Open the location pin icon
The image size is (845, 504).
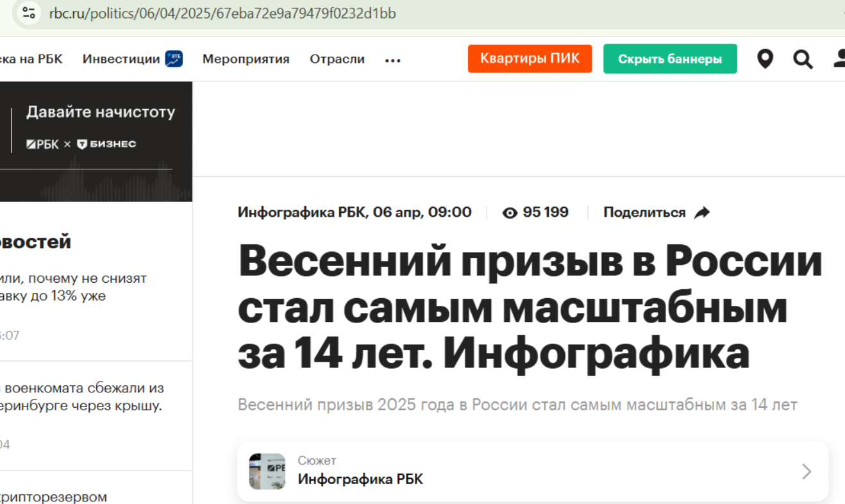point(765,59)
